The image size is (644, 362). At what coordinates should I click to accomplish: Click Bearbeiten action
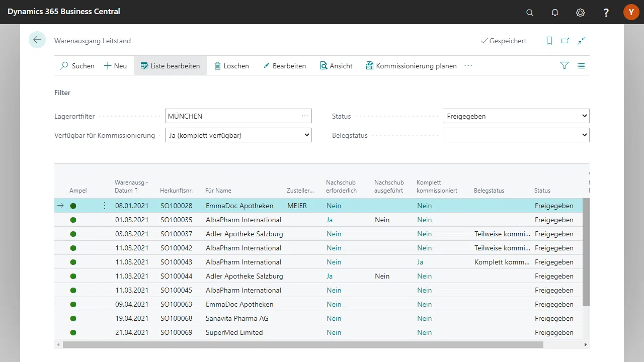click(284, 66)
